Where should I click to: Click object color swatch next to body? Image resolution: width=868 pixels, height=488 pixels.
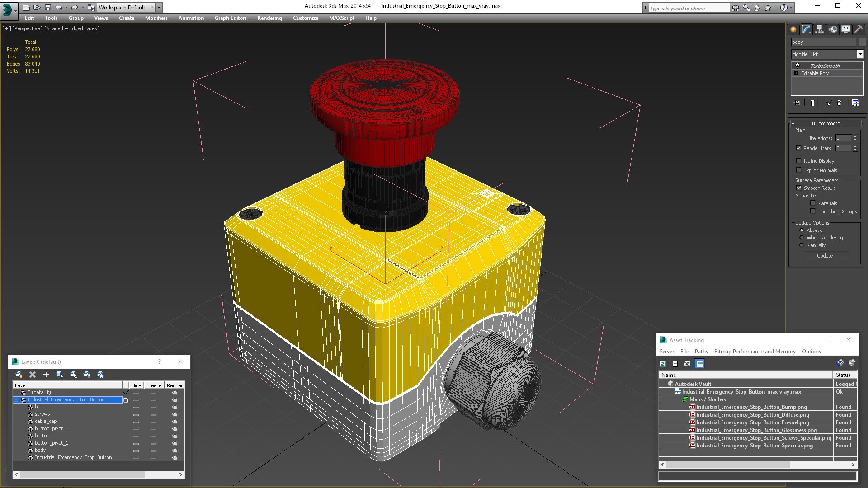[862, 42]
